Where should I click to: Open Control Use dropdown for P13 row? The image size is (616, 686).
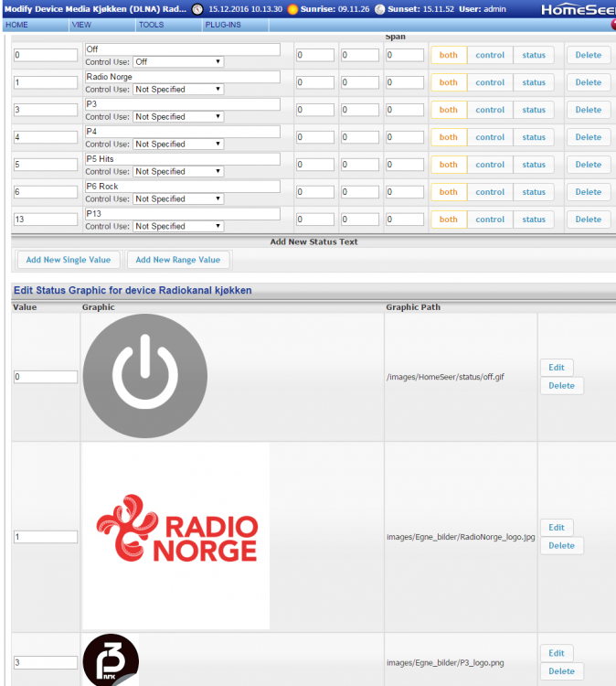(178, 226)
